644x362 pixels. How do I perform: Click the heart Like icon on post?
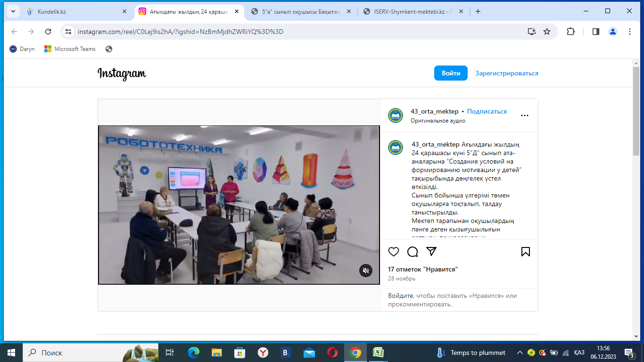point(394,252)
